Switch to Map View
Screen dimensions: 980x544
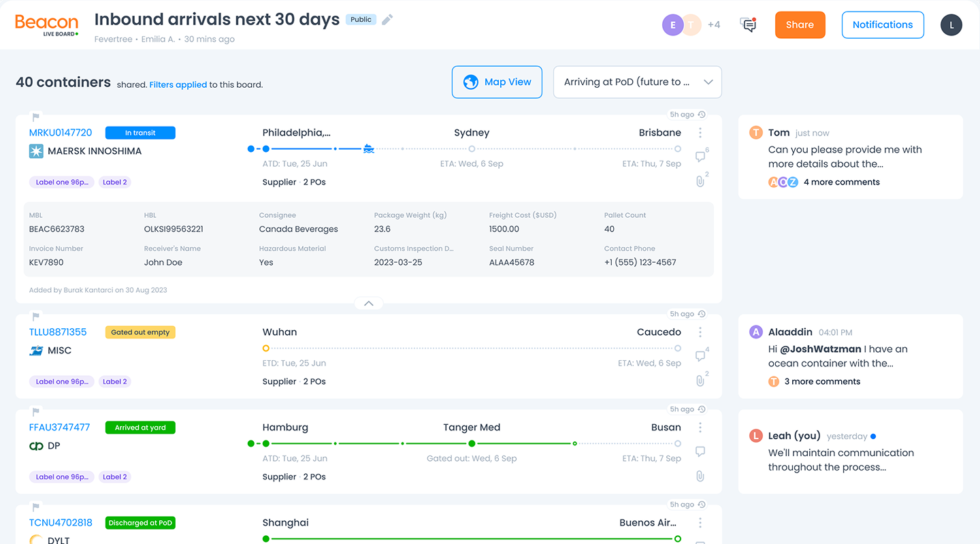point(497,82)
